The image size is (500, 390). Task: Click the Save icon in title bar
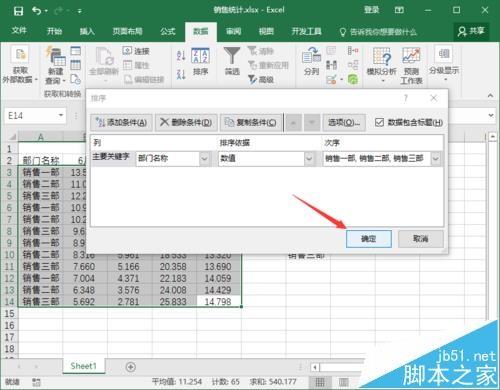[x=18, y=11]
